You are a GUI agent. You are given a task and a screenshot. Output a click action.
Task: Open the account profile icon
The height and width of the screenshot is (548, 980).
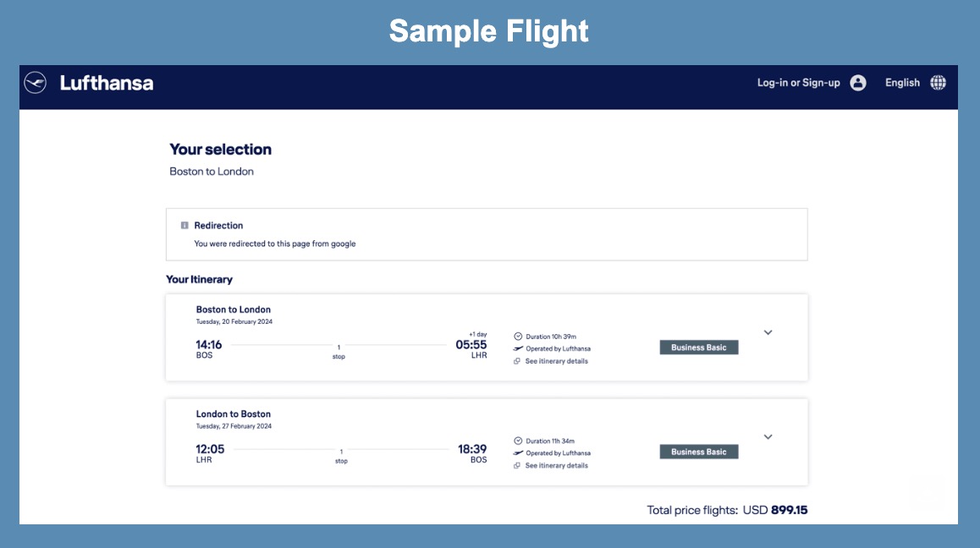[x=858, y=82]
